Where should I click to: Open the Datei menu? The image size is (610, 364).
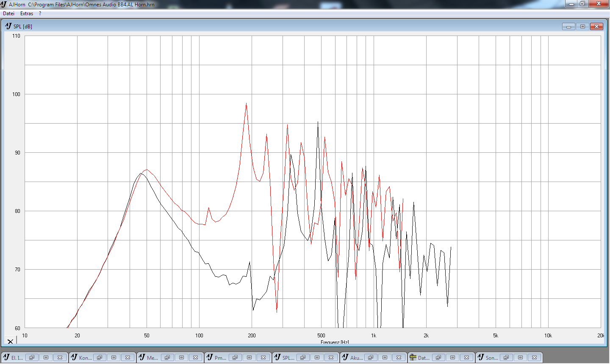point(8,14)
